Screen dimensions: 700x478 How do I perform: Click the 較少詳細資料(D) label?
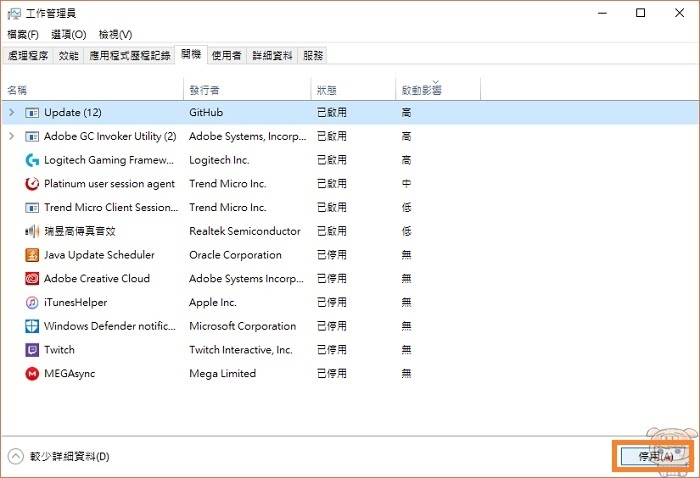70,456
